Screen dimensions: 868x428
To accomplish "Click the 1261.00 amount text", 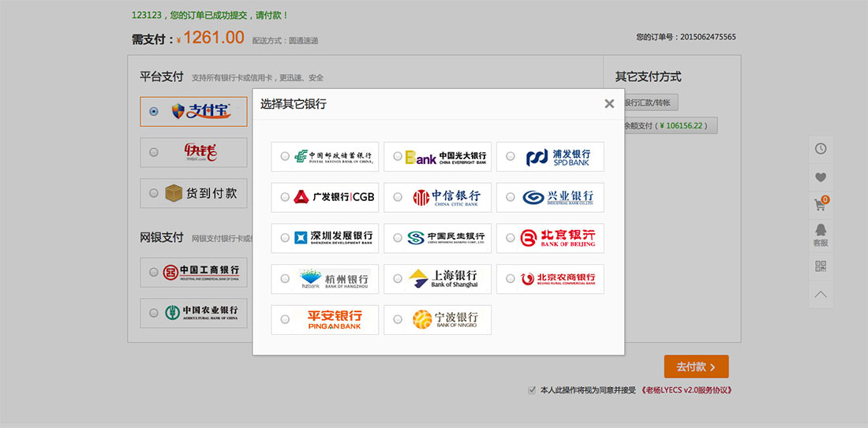I will point(214,37).
